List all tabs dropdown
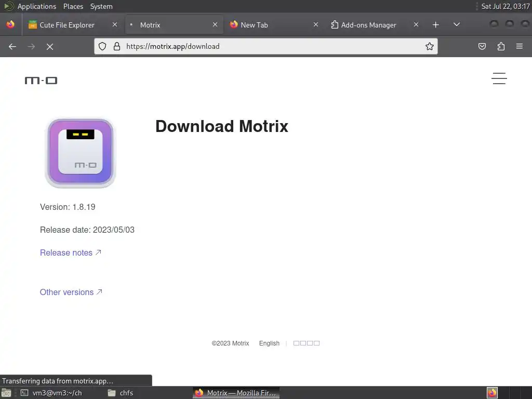 click(457, 24)
